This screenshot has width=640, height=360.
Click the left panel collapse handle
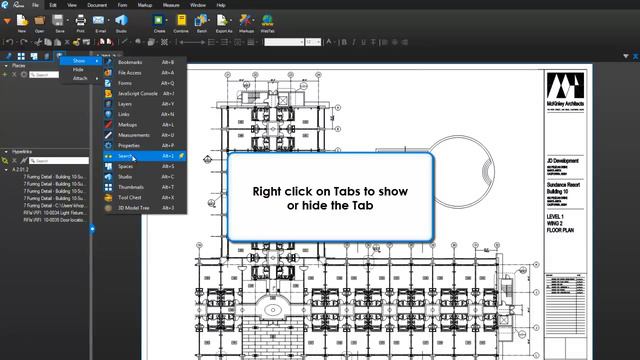(x=92, y=229)
